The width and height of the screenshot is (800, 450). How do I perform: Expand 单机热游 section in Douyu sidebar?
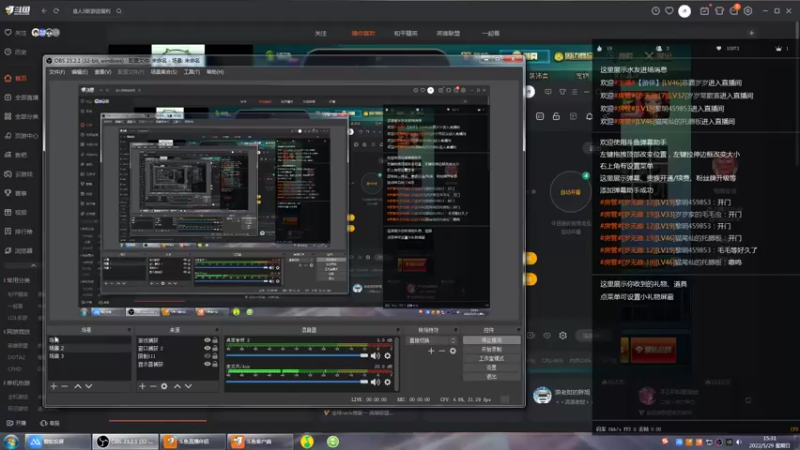[x=17, y=383]
